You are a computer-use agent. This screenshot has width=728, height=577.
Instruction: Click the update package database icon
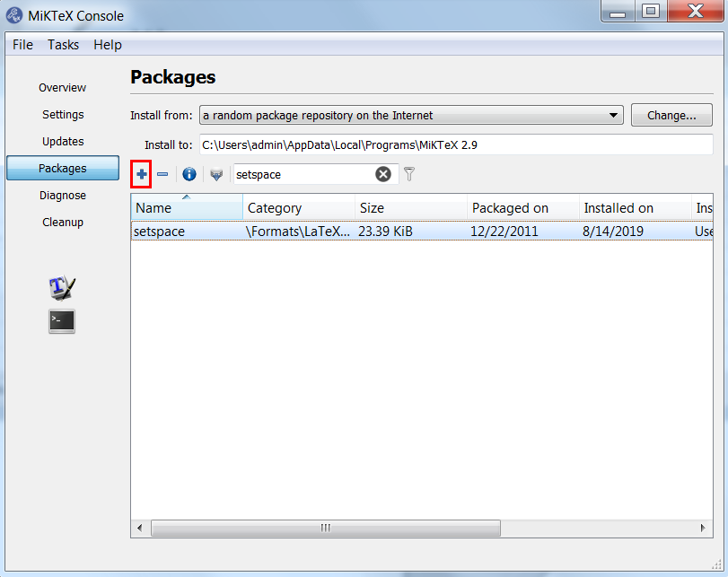[216, 175]
